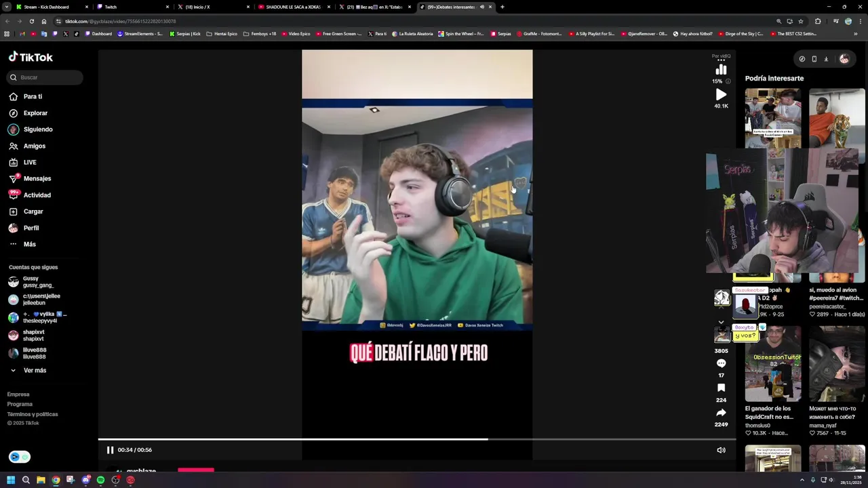Open the Siguiendo feed
The width and height of the screenshot is (868, 488).
point(31,129)
